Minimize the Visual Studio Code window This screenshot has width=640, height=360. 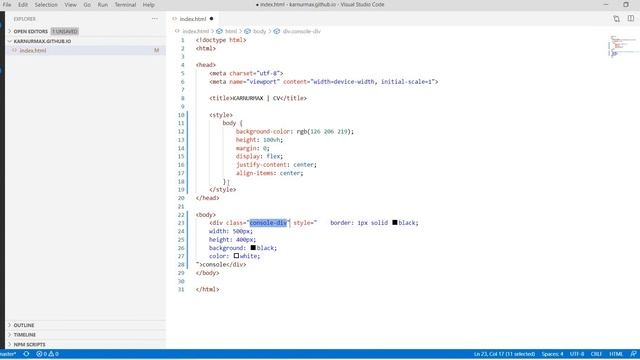coord(606,4)
